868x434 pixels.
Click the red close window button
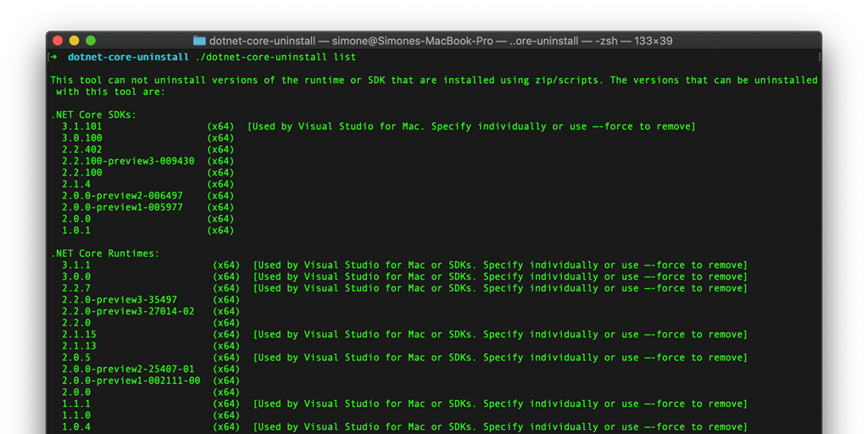58,41
